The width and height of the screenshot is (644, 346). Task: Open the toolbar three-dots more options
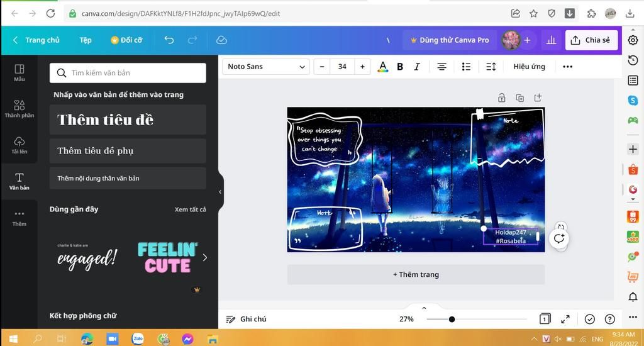[568, 67]
